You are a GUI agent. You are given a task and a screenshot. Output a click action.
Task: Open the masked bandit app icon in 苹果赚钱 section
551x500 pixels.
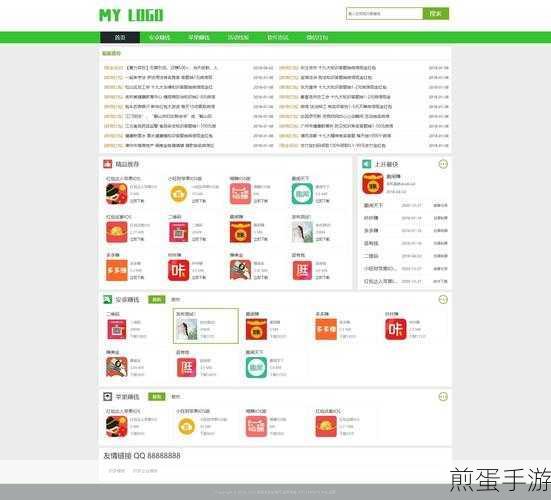click(x=117, y=427)
